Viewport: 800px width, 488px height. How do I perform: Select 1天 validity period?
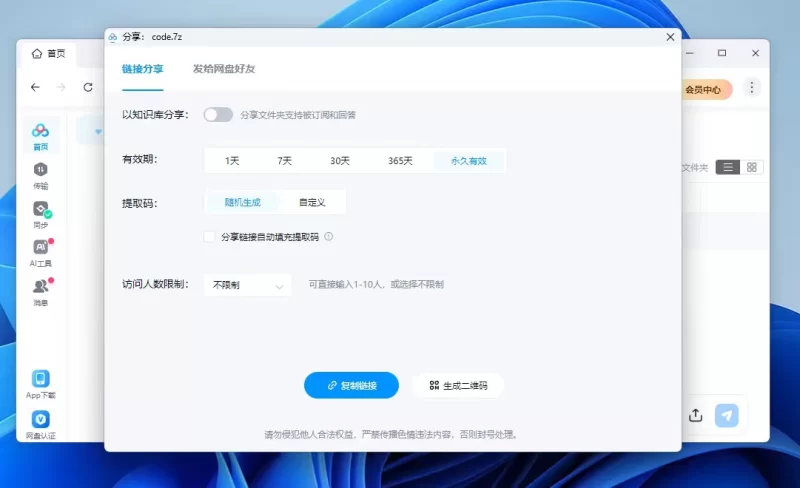(232, 161)
